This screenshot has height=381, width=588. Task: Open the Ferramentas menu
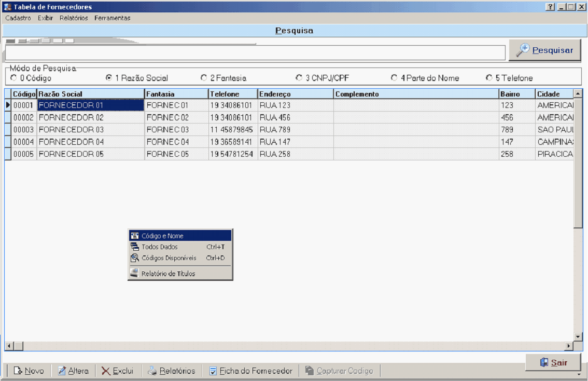click(x=112, y=18)
